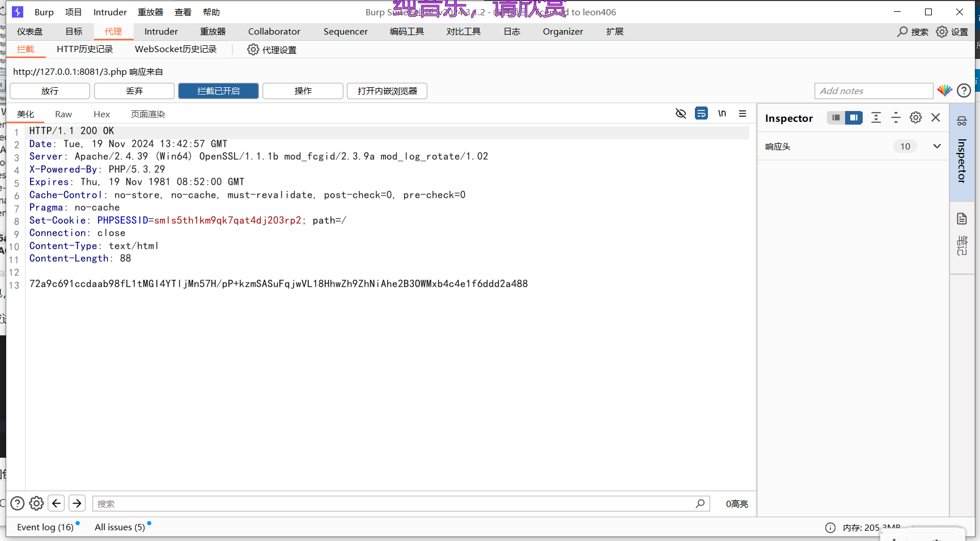This screenshot has height=541, width=980.
Task: Click the search magnifier inside search field
Action: tap(701, 503)
